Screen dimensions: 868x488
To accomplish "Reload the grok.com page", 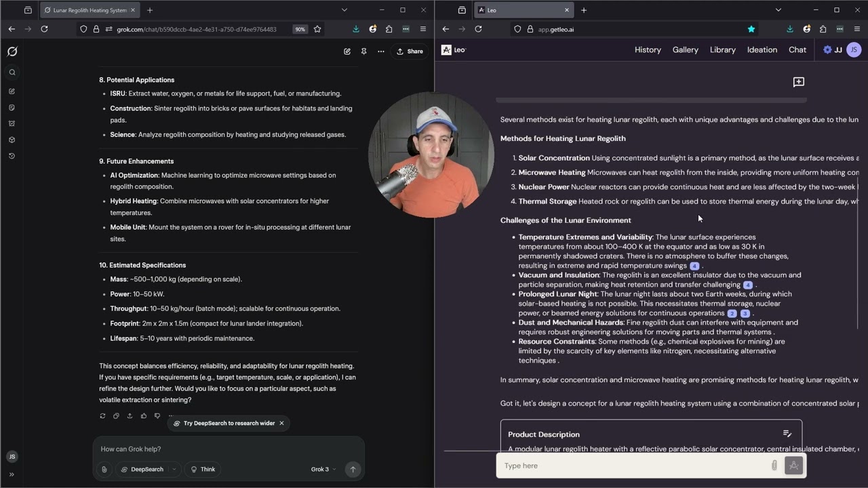I will (x=44, y=29).
